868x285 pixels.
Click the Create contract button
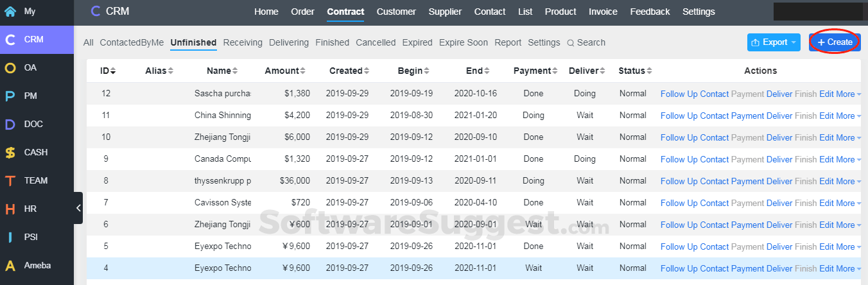(835, 42)
